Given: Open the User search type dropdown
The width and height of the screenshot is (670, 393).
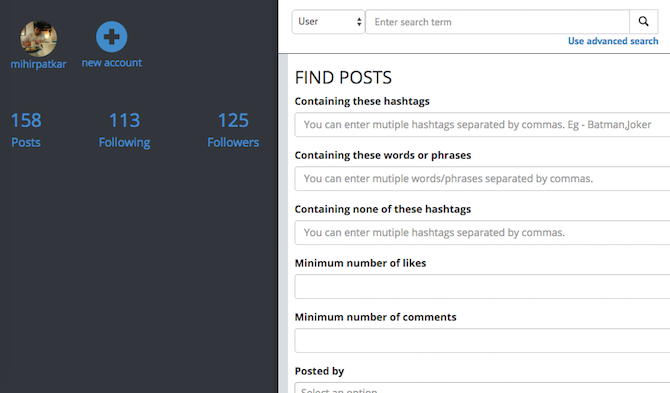Looking at the screenshot, I should click(x=328, y=21).
